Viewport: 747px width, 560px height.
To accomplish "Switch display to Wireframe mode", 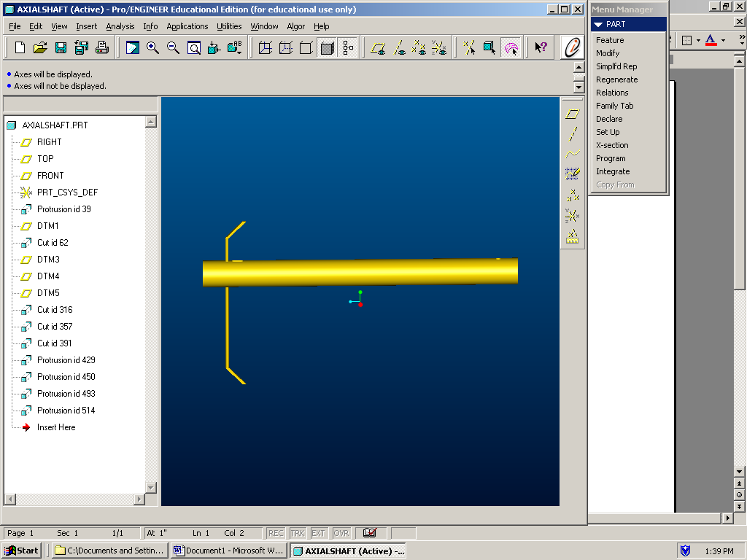I will [x=266, y=47].
